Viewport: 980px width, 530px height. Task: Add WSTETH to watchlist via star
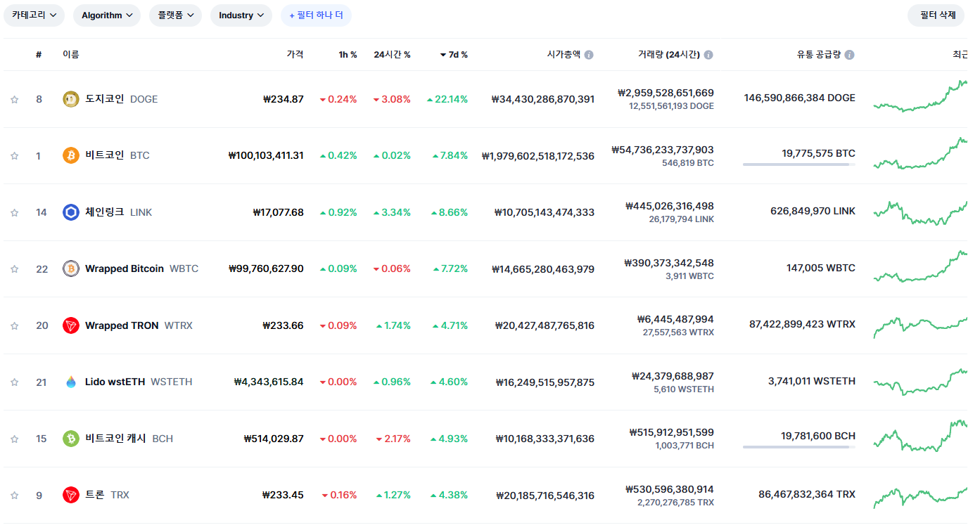(x=14, y=382)
